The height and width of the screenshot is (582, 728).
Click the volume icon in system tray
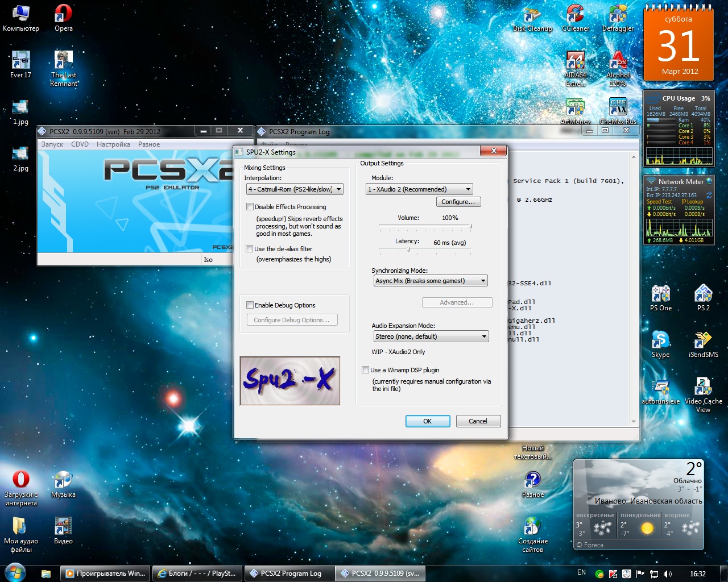tap(667, 573)
